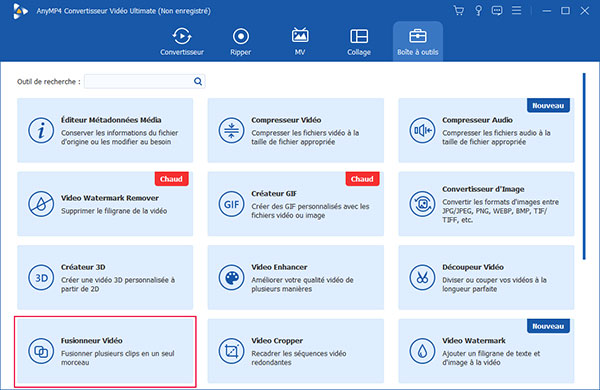Image resolution: width=600 pixels, height=390 pixels.
Task: Open the Éditeur Métadonnées Média title
Action: pos(111,120)
